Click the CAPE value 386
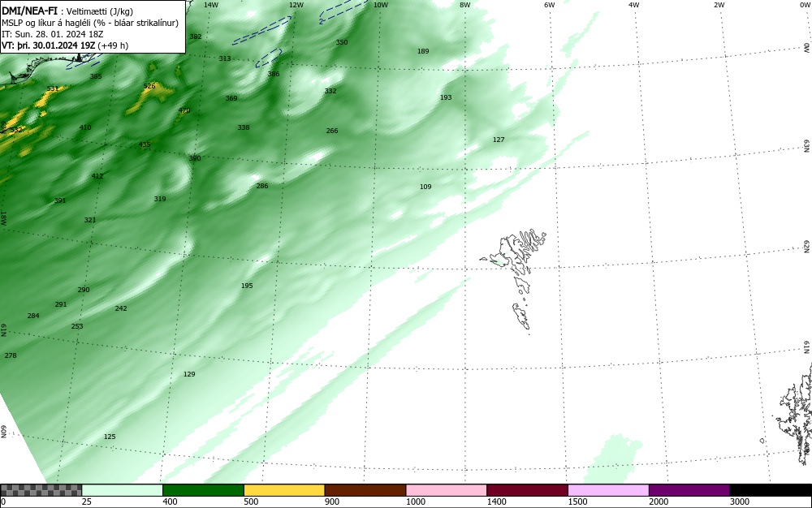The height and width of the screenshot is (508, 812). point(274,74)
